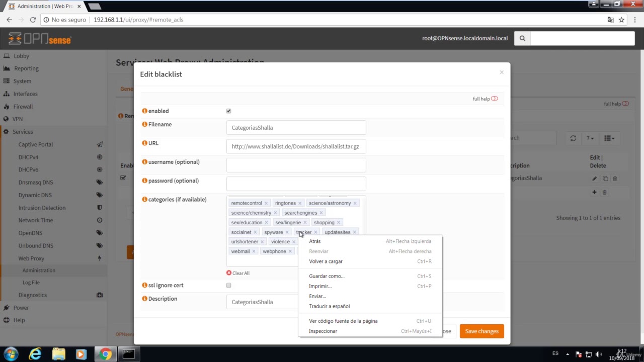
Task: Open the file explorer taskbar icon
Action: [58, 354]
